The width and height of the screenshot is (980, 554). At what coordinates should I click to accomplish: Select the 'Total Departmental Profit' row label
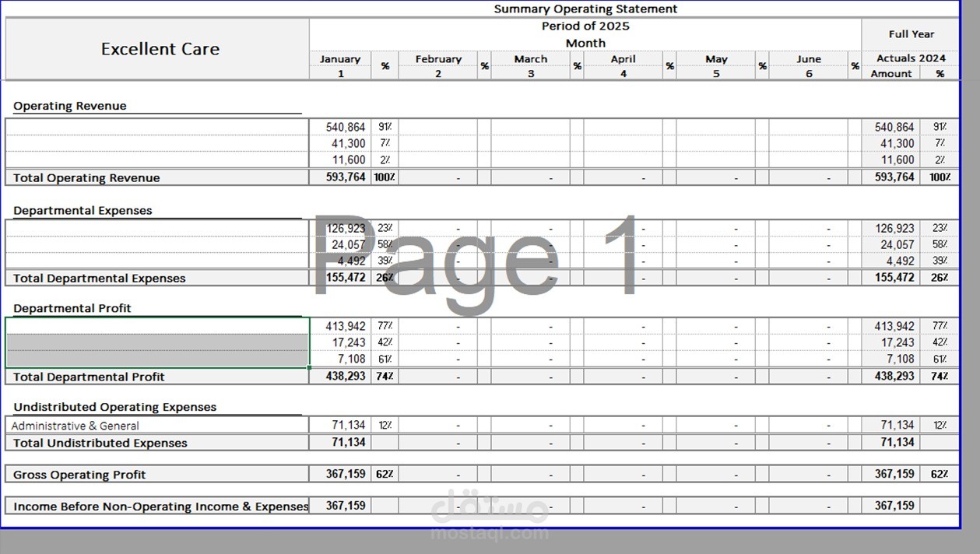point(90,377)
